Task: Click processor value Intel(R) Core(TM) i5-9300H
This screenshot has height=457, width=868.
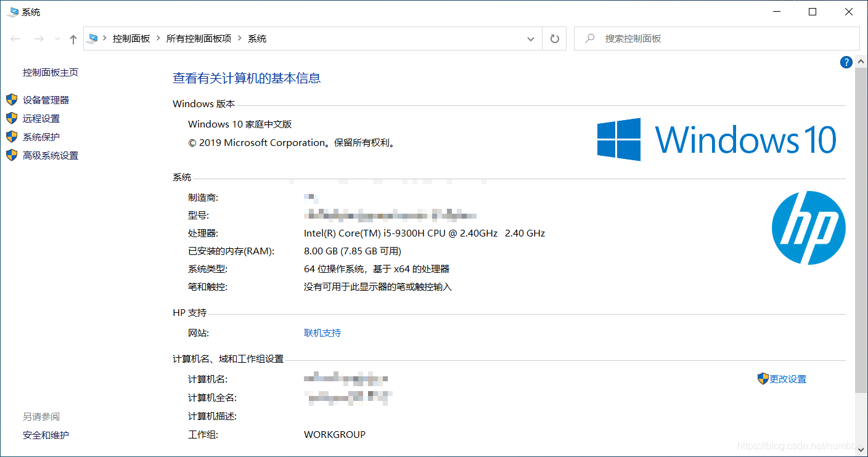Action: [x=424, y=233]
